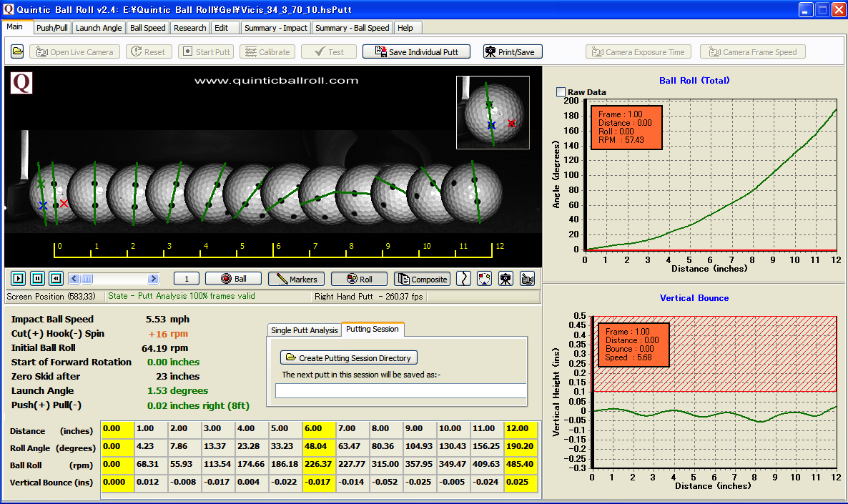Click the next putt filename input field
This screenshot has height=504, width=848.
[400, 390]
